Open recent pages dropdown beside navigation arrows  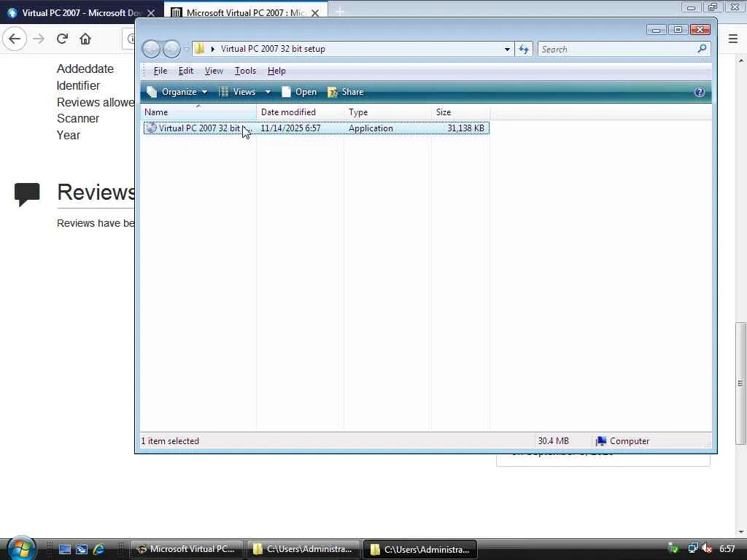(186, 49)
